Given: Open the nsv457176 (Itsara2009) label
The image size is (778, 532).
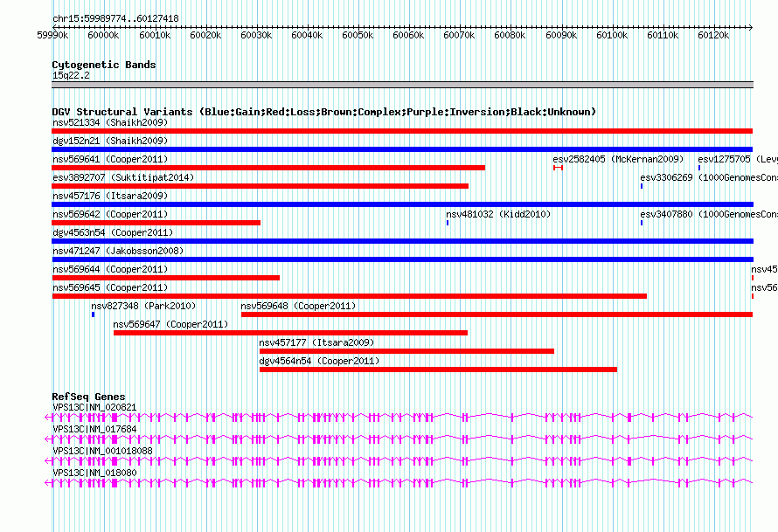Looking at the screenshot, I should click(x=110, y=196).
